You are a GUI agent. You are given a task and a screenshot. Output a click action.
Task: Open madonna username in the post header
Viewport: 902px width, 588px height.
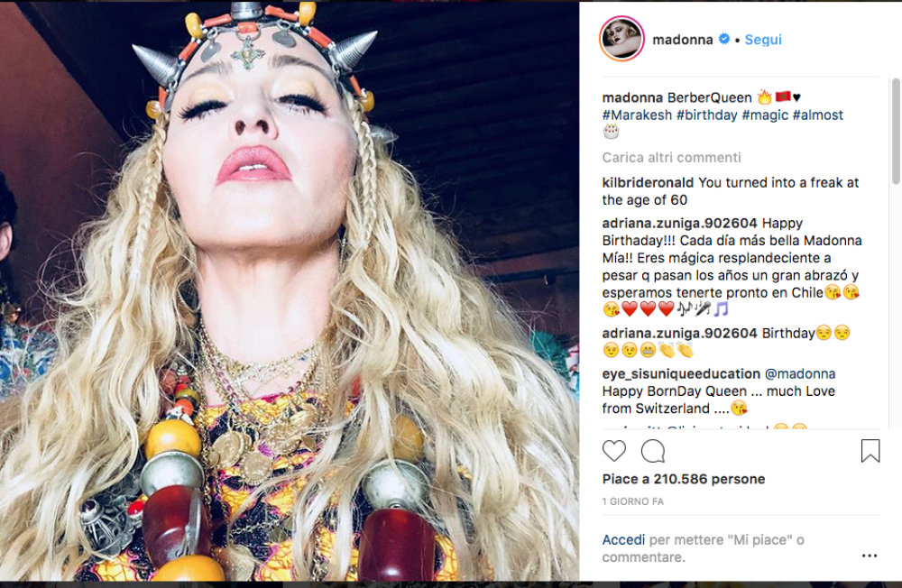(683, 40)
